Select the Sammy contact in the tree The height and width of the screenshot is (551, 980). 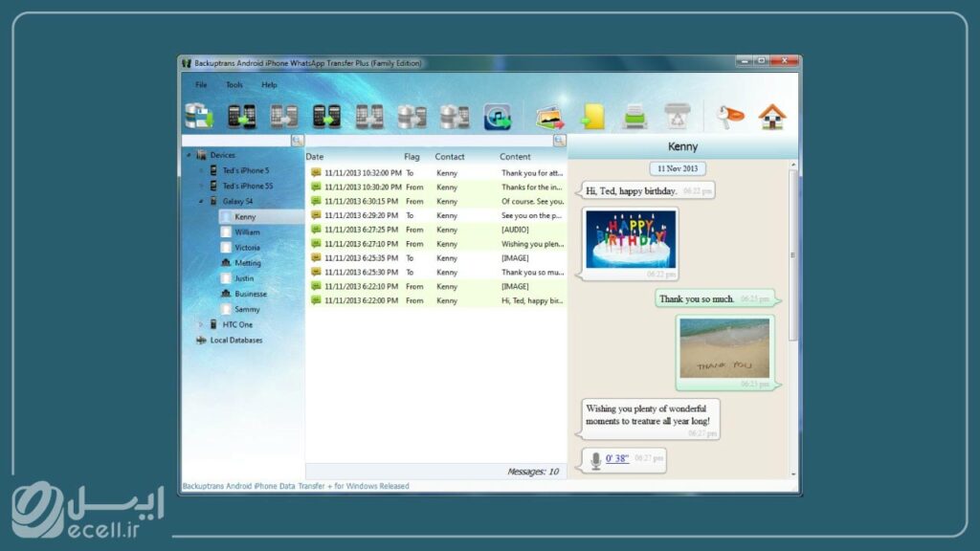pos(247,309)
